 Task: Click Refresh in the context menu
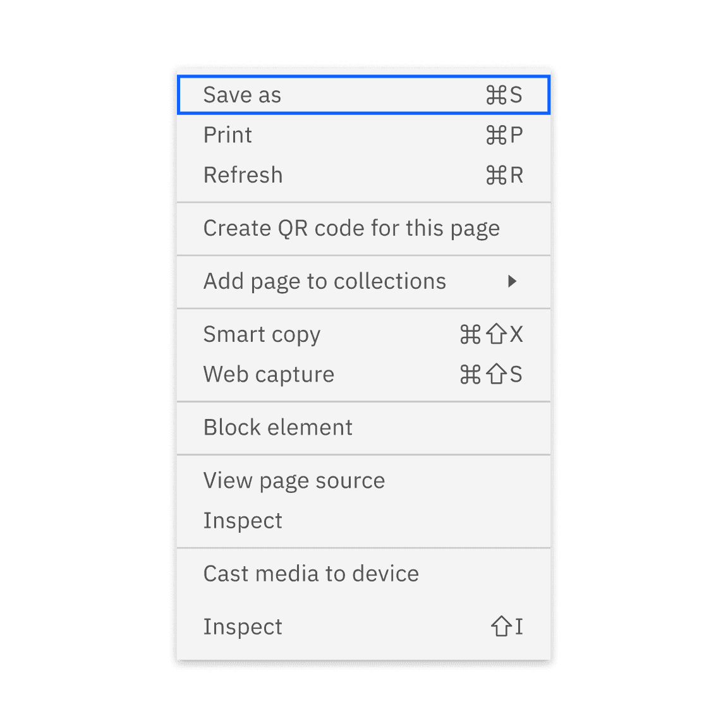[243, 175]
